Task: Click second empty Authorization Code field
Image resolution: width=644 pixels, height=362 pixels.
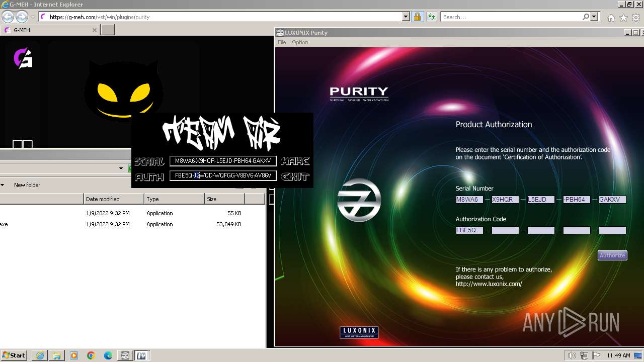Action: 505,230
